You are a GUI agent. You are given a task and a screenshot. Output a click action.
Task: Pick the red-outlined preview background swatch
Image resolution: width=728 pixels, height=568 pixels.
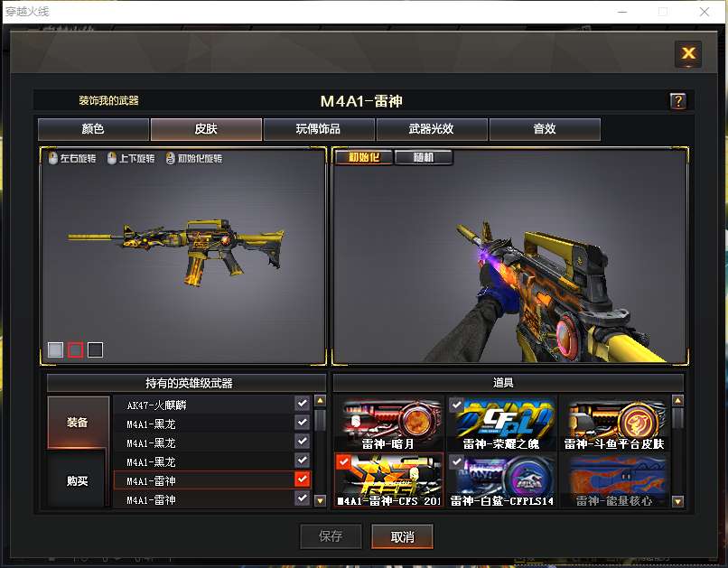[75, 349]
